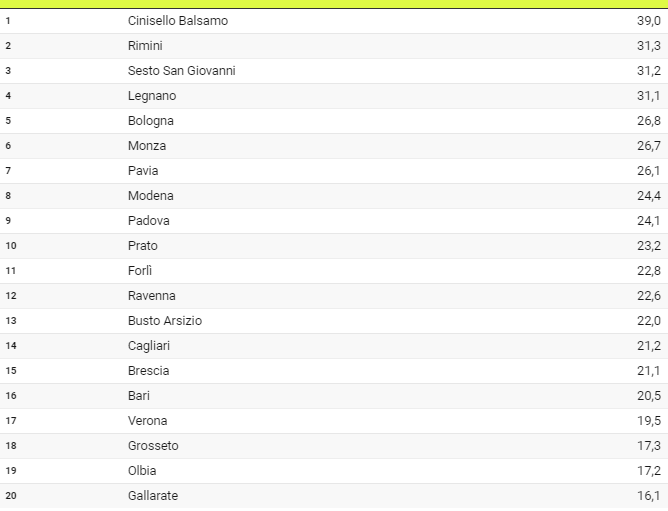Click the Forlì city name
The height and width of the screenshot is (511, 668).
[140, 271]
